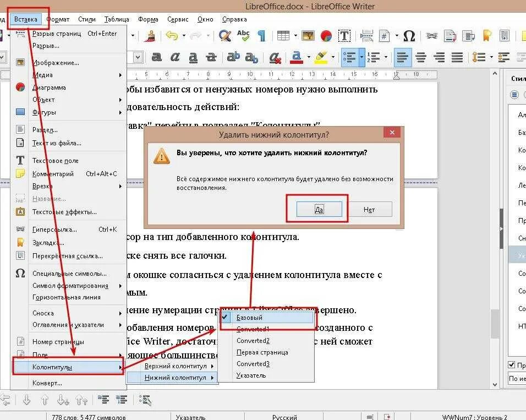Select Первая страница in the footer list
The height and width of the screenshot is (420, 526).
(267, 352)
